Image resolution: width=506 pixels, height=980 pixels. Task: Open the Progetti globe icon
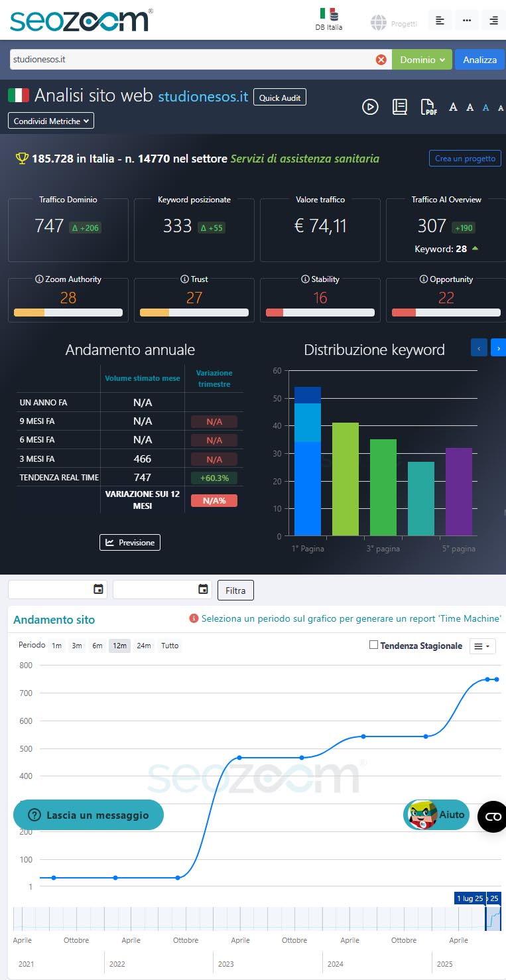(x=379, y=23)
